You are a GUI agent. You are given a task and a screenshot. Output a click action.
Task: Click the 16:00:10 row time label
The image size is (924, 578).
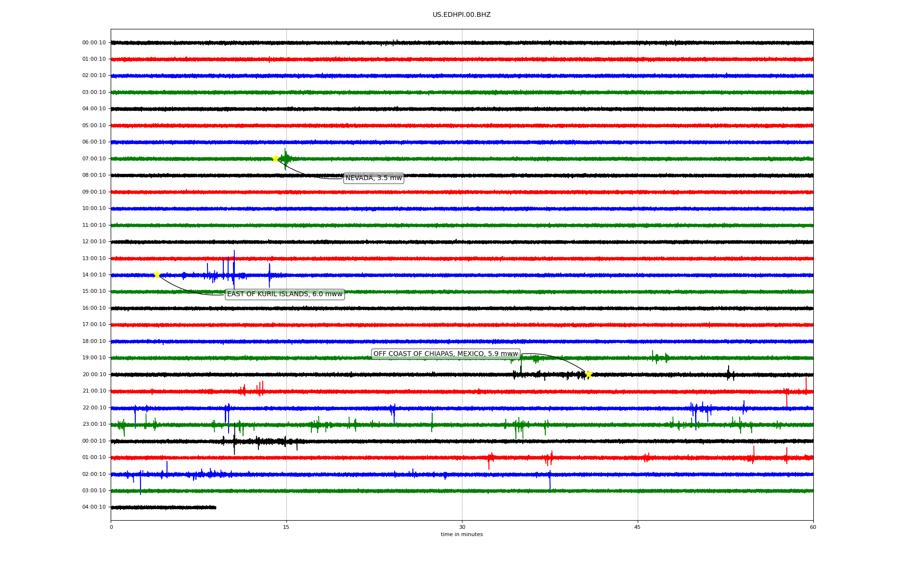[x=94, y=308]
